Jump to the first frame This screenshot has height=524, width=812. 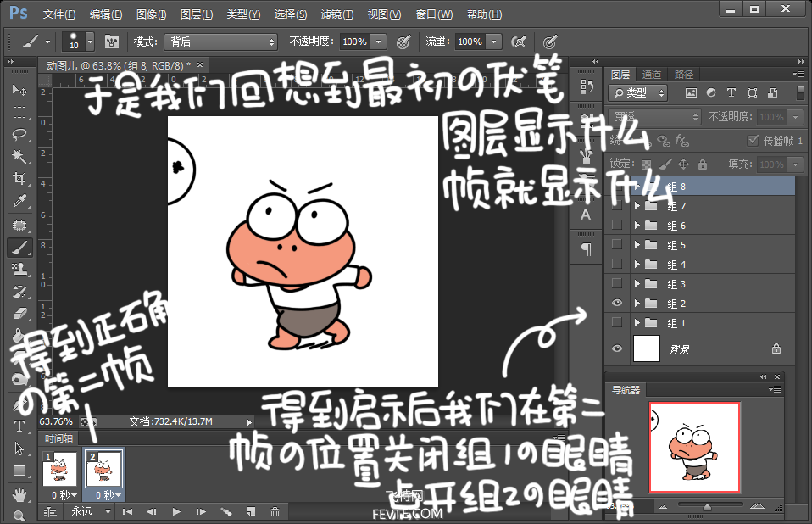pos(127,511)
